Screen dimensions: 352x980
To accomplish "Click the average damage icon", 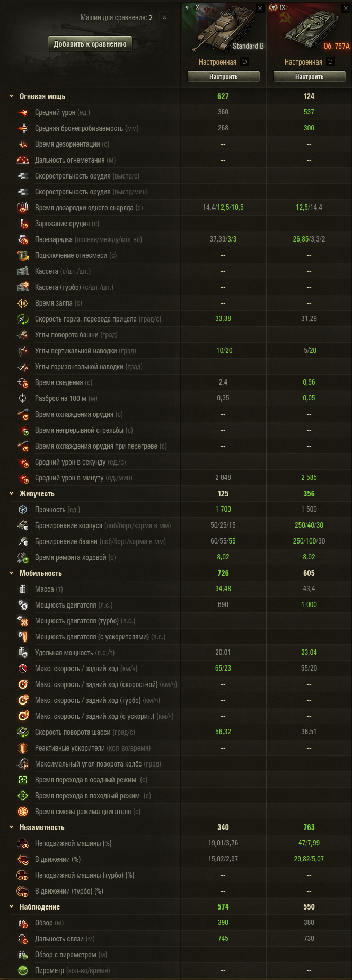I will [23, 112].
